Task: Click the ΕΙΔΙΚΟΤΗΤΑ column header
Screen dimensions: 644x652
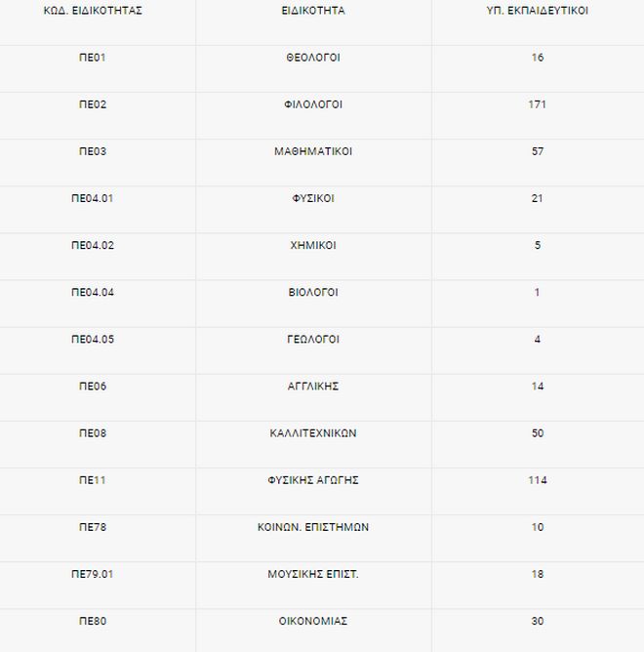Action: point(313,12)
